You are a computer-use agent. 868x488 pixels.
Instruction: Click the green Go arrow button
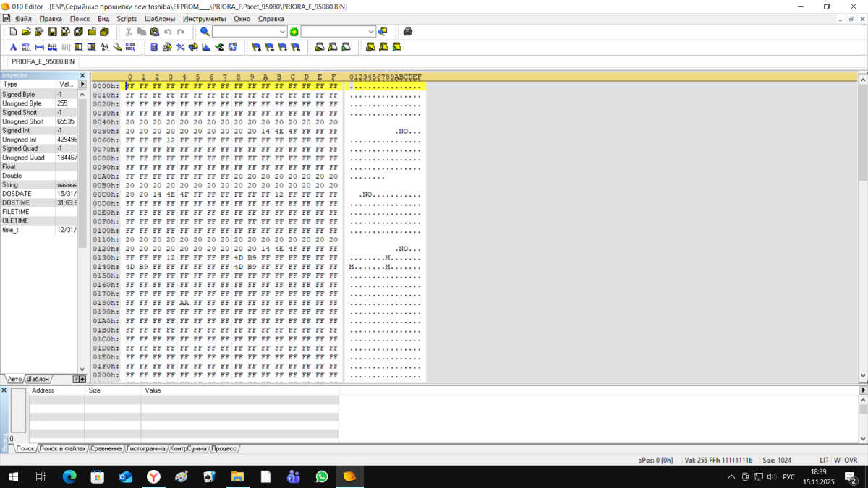[x=294, y=32]
